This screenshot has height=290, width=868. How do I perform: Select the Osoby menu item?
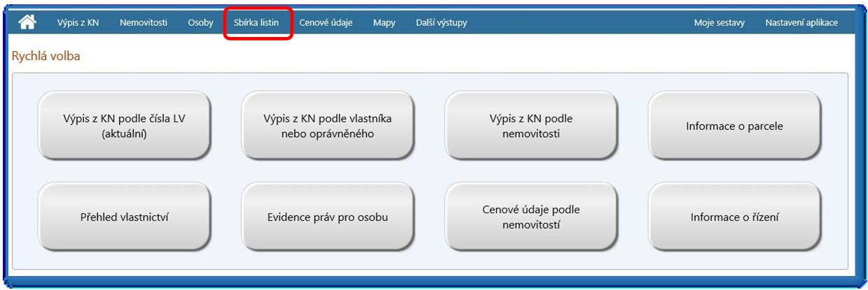pos(200,23)
